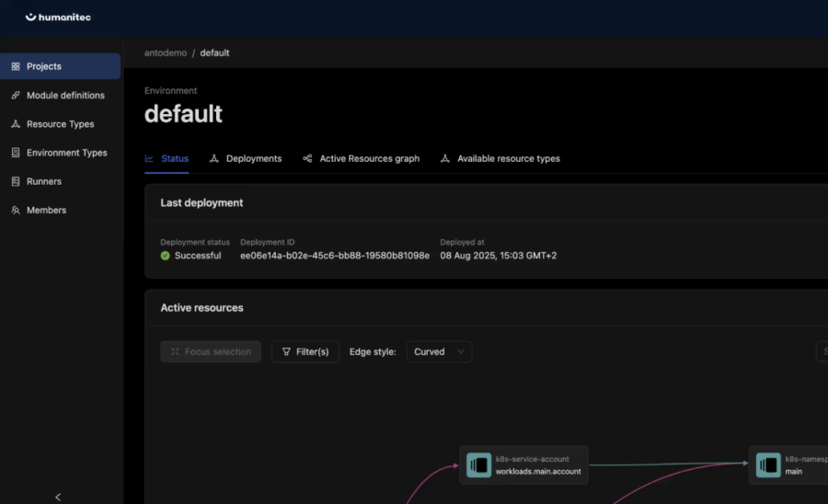This screenshot has width=828, height=504.
Task: Go to Resource Types
Action: 60,124
